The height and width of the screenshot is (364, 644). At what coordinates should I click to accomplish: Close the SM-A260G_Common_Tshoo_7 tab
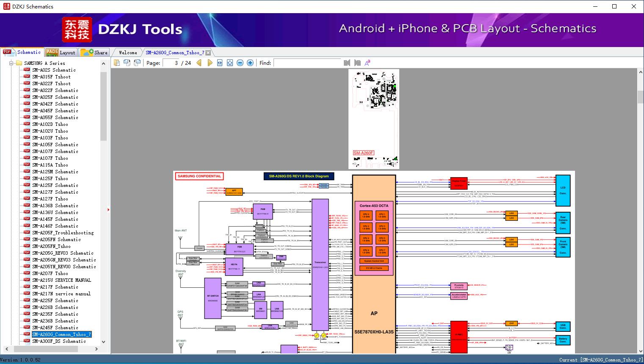click(x=208, y=53)
